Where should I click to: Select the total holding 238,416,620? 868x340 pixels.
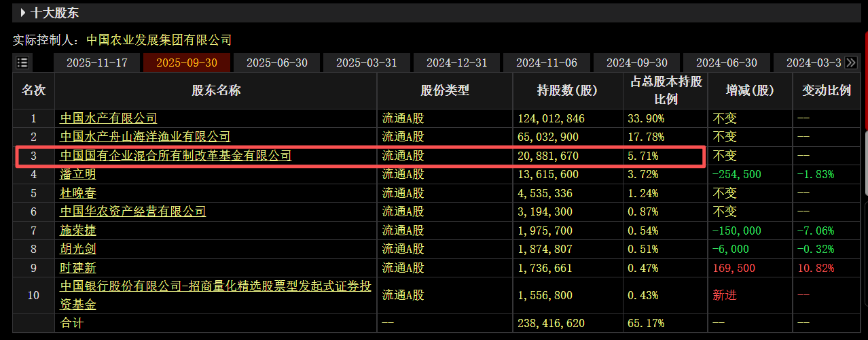pos(551,323)
